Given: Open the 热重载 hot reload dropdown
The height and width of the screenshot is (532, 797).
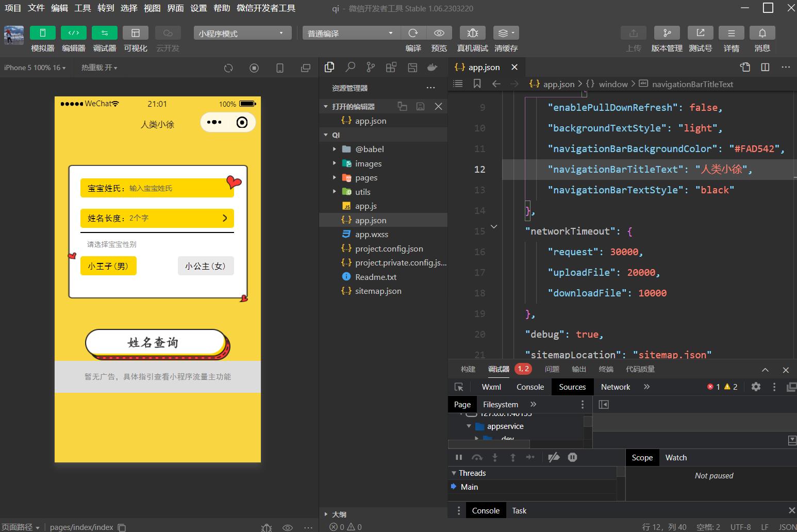Looking at the screenshot, I should [99, 68].
